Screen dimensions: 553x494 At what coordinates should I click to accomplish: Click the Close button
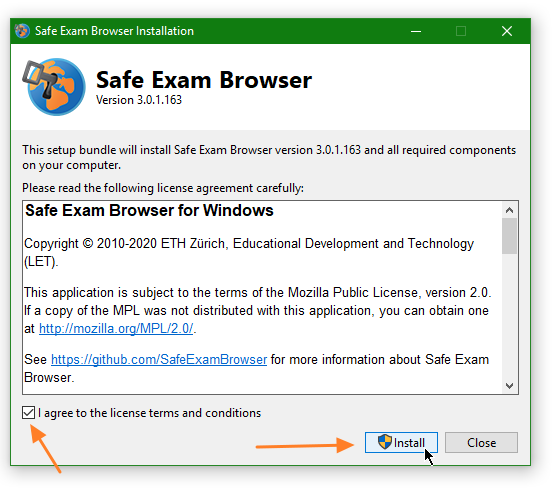481,443
